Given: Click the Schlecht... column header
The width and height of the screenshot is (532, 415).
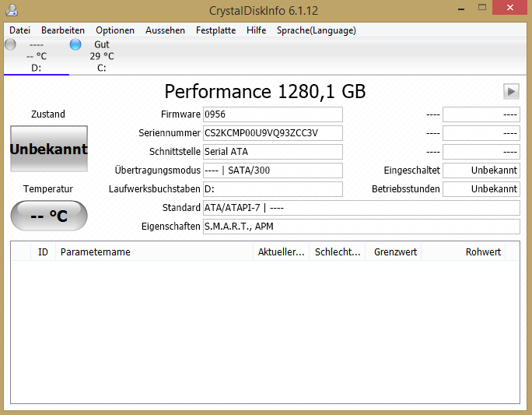Looking at the screenshot, I should 338,252.
